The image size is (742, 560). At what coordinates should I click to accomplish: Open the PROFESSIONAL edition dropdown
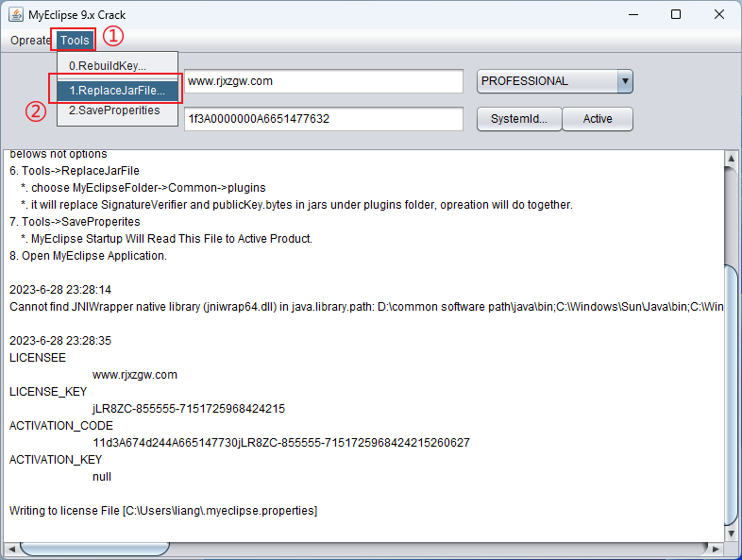point(554,81)
